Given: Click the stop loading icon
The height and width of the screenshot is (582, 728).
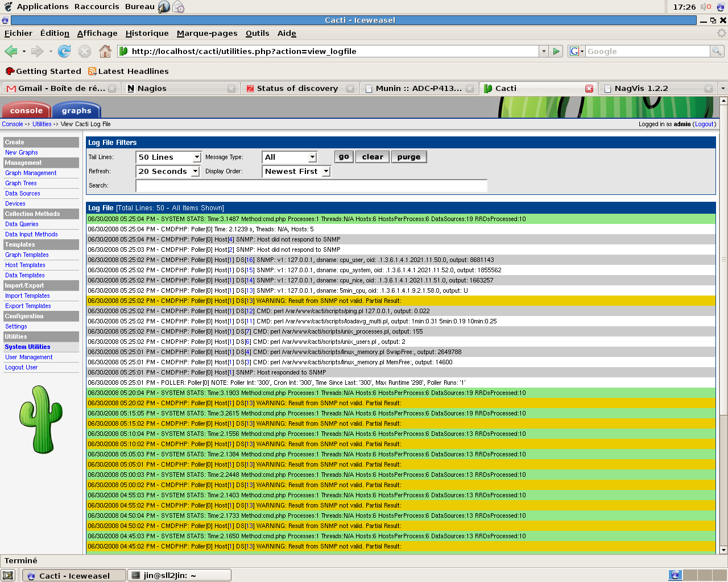Looking at the screenshot, I should 85,51.
